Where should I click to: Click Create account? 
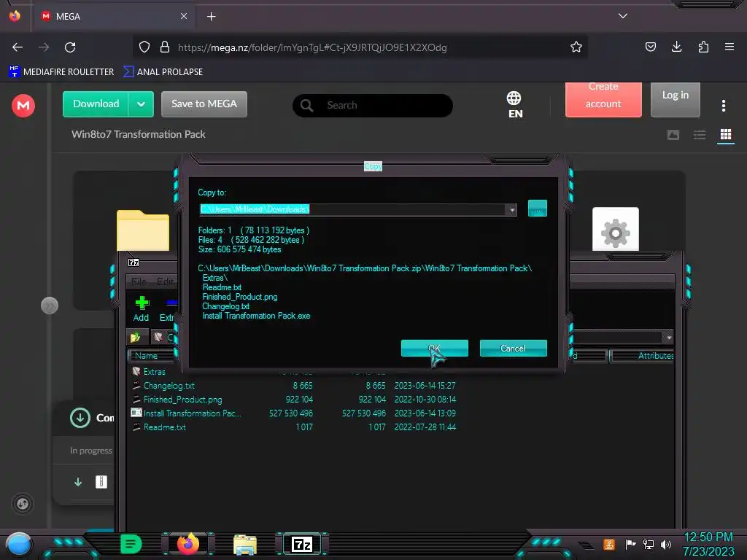[x=603, y=99]
